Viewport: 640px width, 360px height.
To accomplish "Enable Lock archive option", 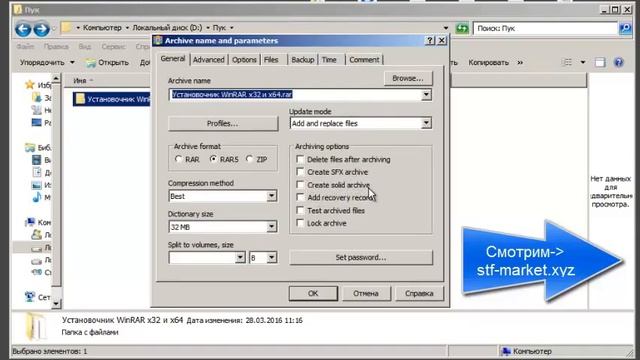I will click(300, 223).
